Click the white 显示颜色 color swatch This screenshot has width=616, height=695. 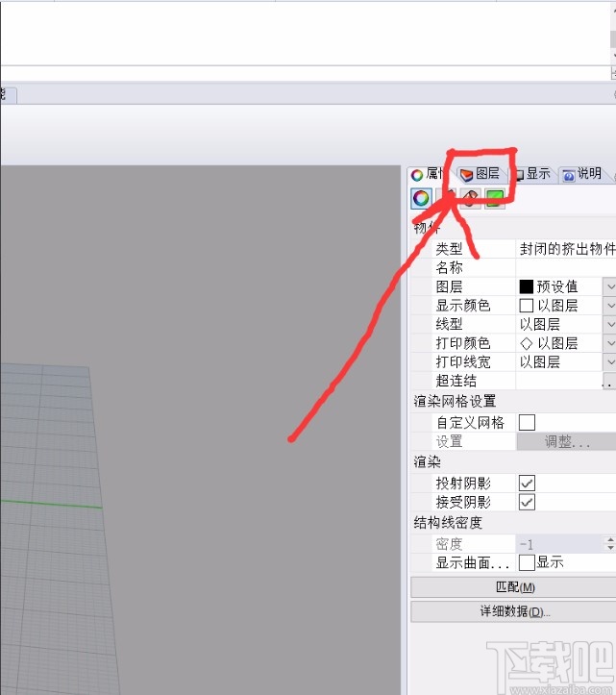(x=526, y=306)
